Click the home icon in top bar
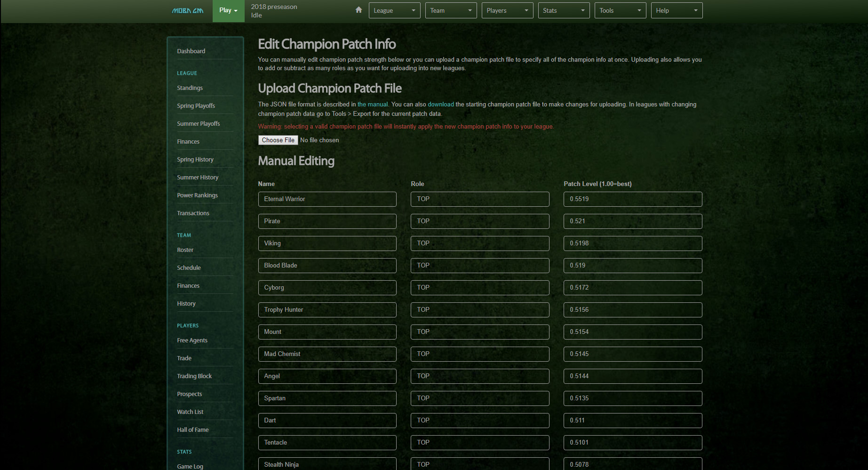 (358, 10)
